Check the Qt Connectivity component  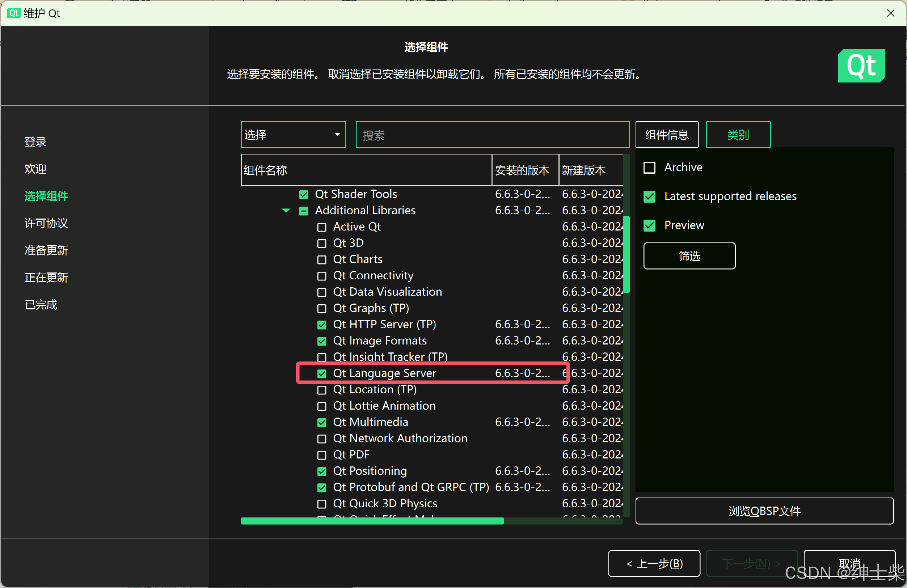pos(322,275)
